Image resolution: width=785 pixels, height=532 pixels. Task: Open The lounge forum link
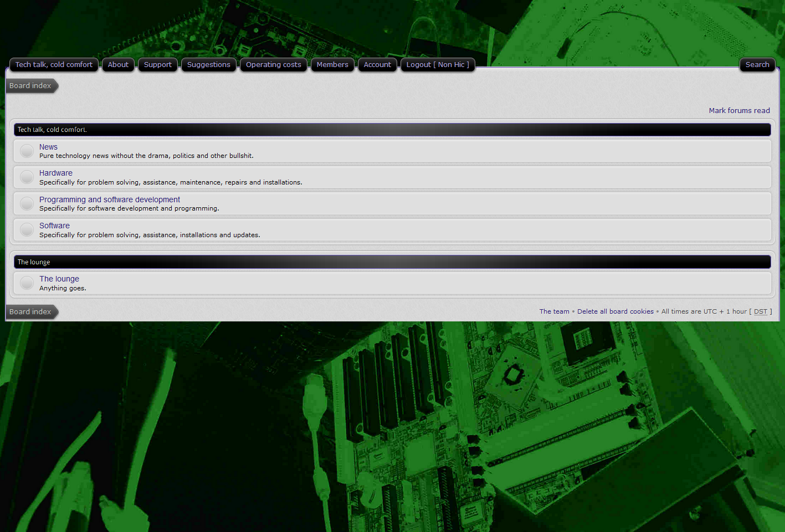point(59,279)
